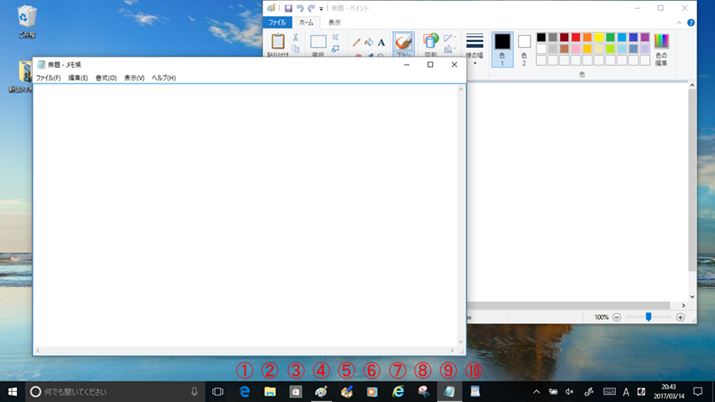Open Notepad's 書式(O) menu
The width and height of the screenshot is (715, 402).
[106, 78]
